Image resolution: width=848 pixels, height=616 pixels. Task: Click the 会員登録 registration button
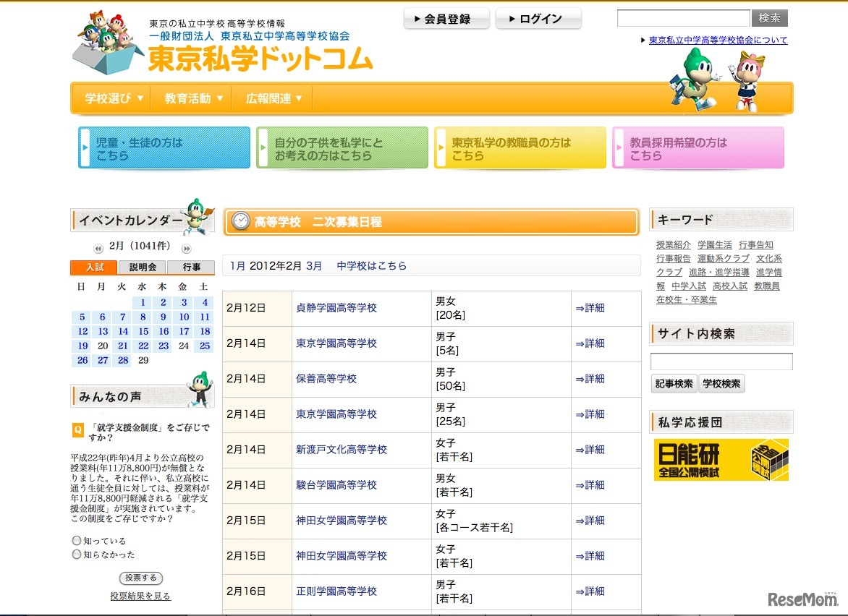(x=446, y=19)
